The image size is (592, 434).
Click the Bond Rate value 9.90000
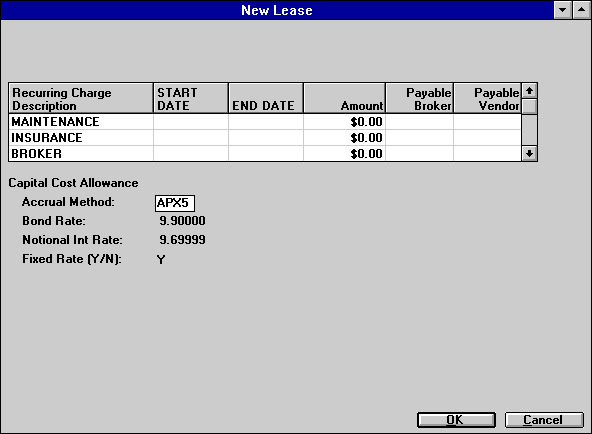tap(182, 221)
